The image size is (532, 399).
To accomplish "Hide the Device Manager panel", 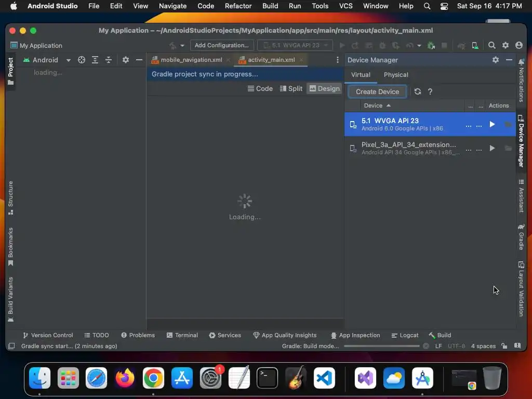I will click(509, 60).
